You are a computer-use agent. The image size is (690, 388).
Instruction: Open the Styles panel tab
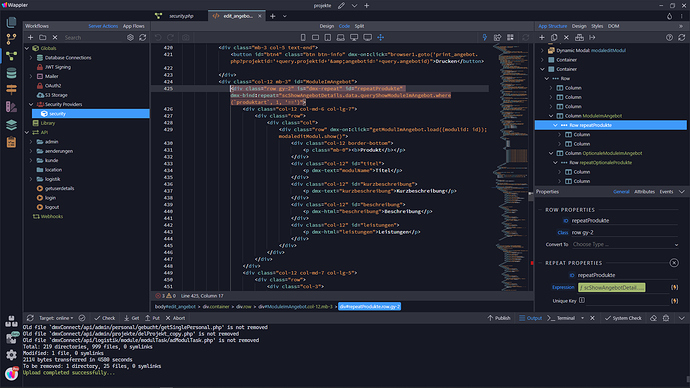pos(597,26)
